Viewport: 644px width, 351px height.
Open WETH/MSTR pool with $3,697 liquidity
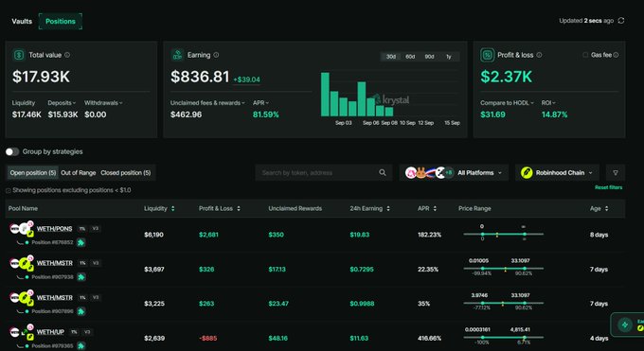(54, 263)
